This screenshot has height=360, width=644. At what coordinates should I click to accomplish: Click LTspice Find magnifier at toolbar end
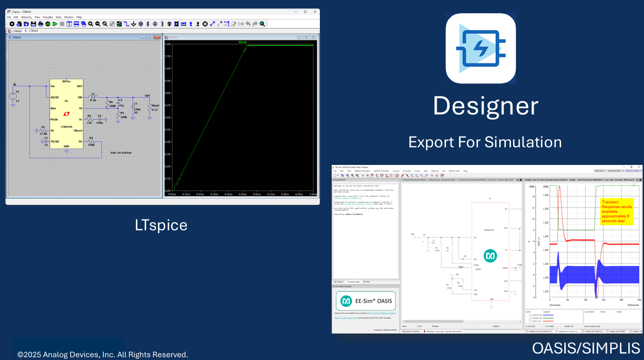(262, 24)
